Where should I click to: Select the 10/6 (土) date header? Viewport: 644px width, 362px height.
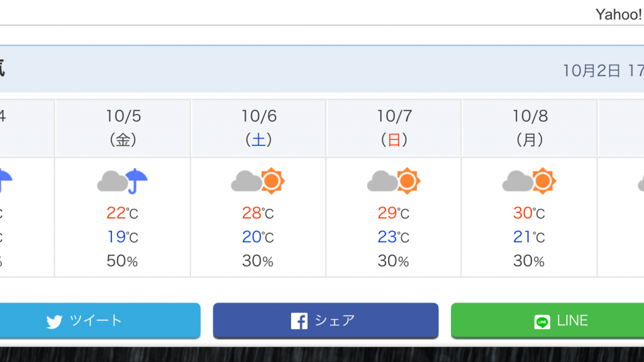pyautogui.click(x=258, y=128)
